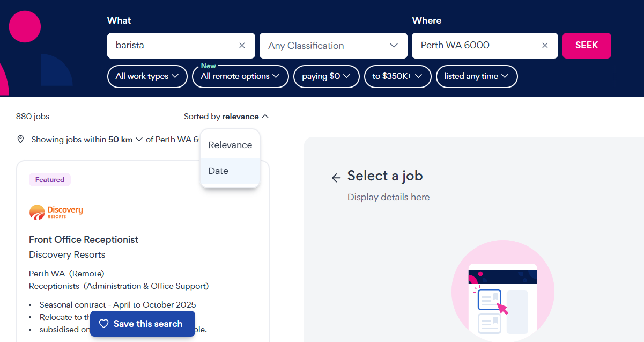Image resolution: width=644 pixels, height=342 pixels.
Task: Open the Any Classification dropdown
Action: tap(333, 46)
